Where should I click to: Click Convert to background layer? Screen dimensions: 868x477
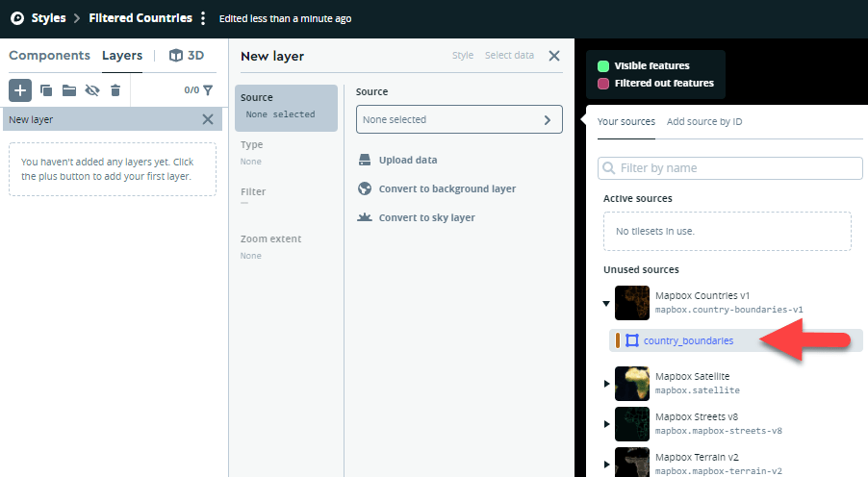(447, 189)
